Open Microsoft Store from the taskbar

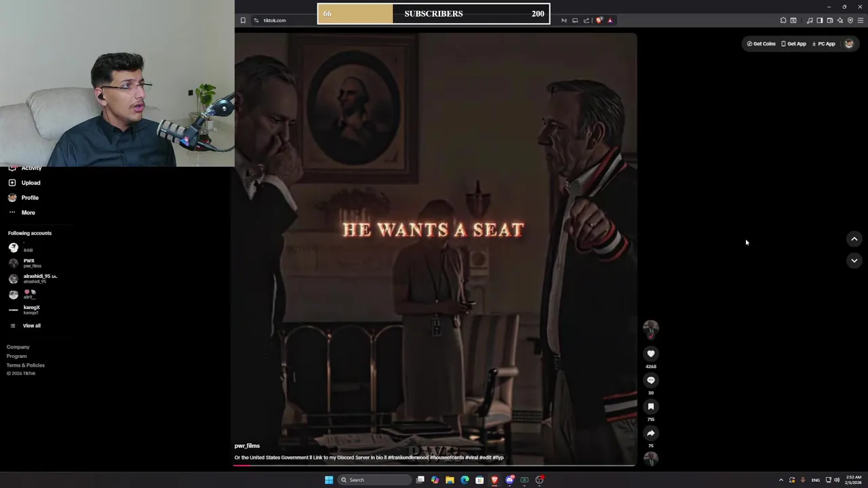pyautogui.click(x=479, y=480)
